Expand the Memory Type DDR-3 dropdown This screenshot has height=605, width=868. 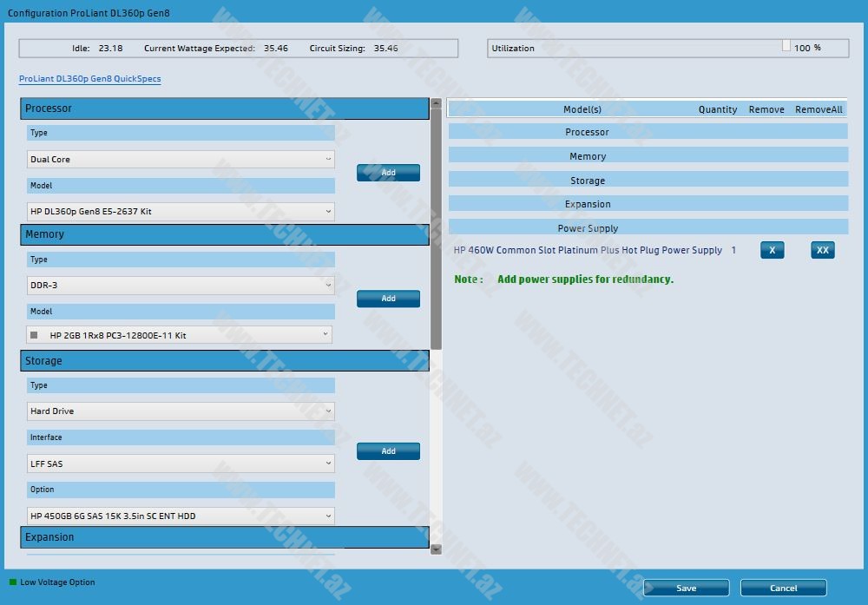click(181, 286)
